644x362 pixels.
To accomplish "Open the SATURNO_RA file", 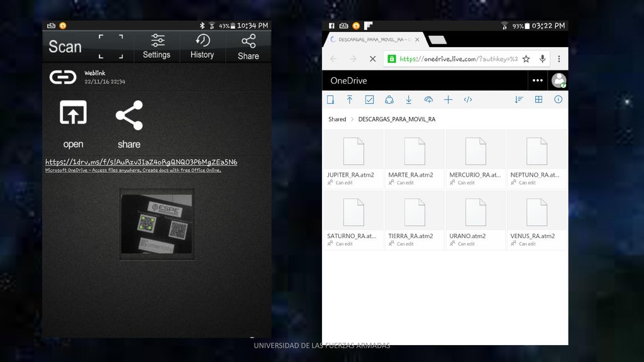I will pos(353,221).
